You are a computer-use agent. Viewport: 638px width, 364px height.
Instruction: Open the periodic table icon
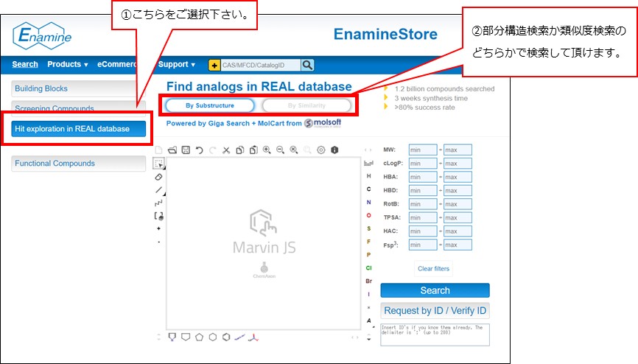(368, 164)
